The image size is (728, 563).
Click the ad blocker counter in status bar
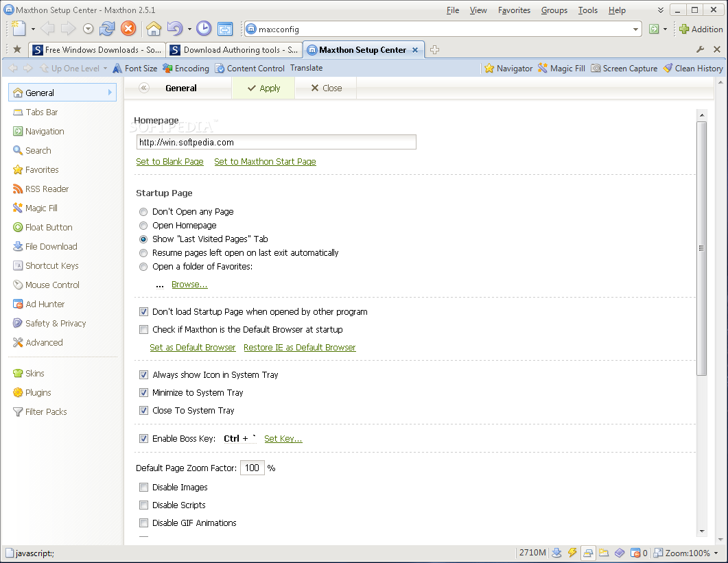639,553
